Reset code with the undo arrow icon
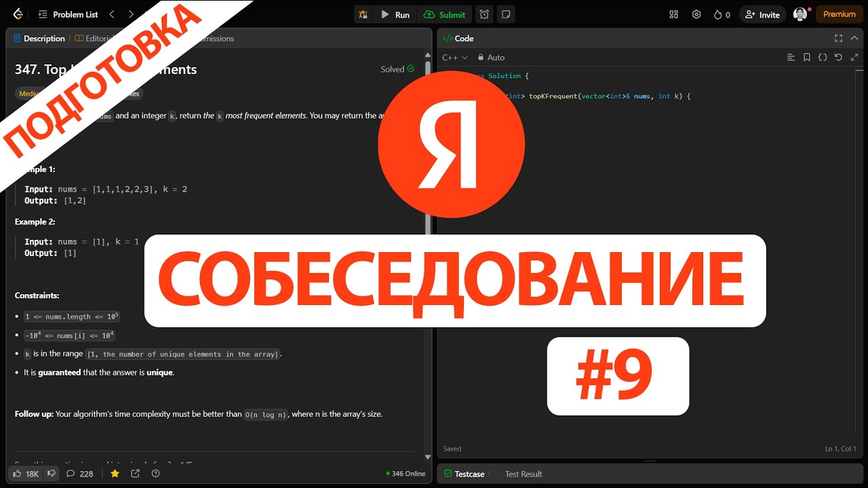 (838, 58)
